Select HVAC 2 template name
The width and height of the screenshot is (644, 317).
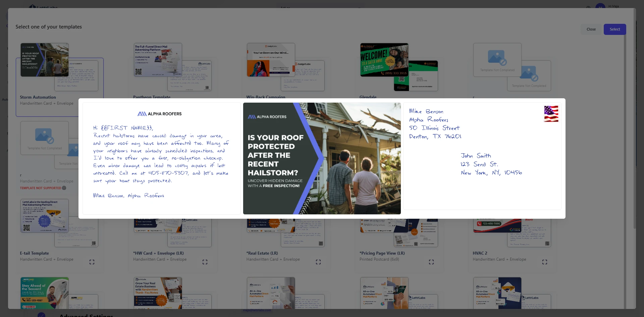point(480,253)
